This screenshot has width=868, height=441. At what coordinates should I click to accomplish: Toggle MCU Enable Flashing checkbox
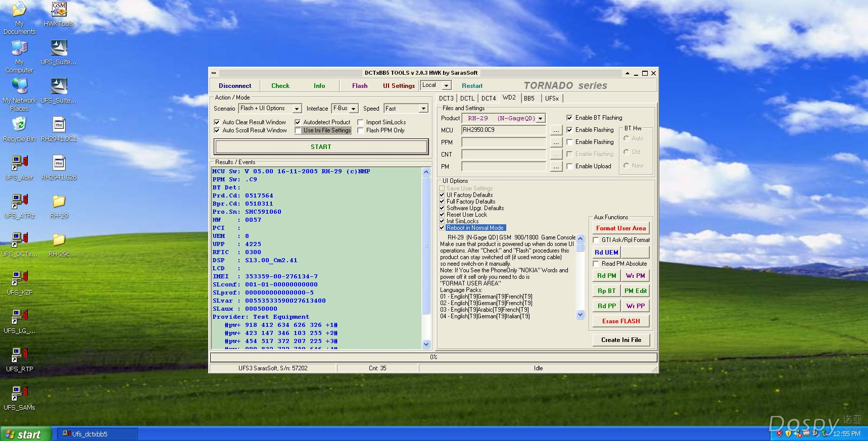point(569,130)
